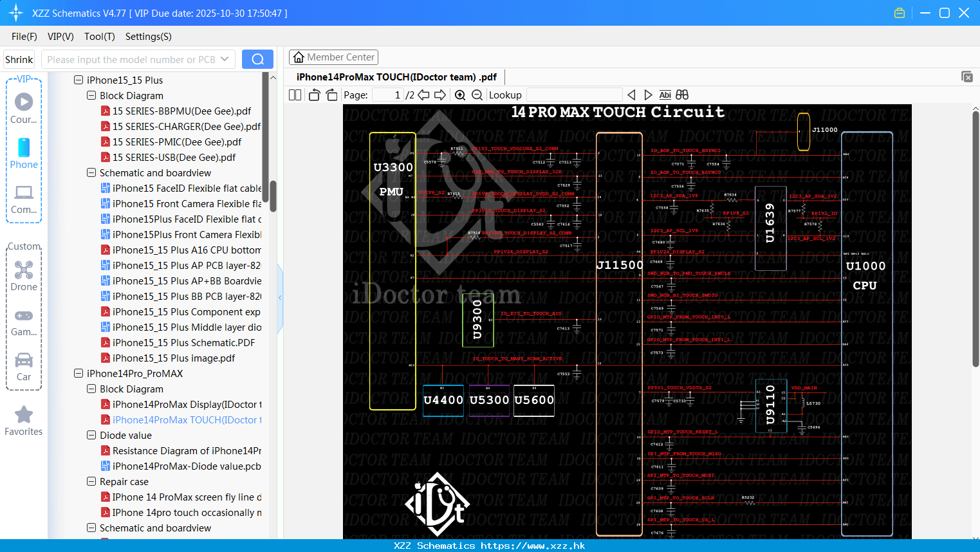Collapse side panel via splitter handle
This screenshot has height=552, width=980.
pos(280,297)
